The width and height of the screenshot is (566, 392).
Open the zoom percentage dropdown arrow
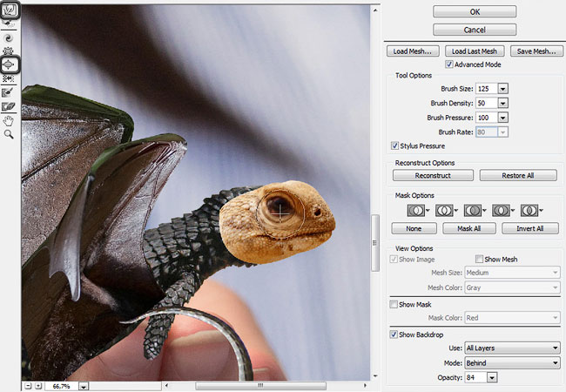(x=84, y=386)
